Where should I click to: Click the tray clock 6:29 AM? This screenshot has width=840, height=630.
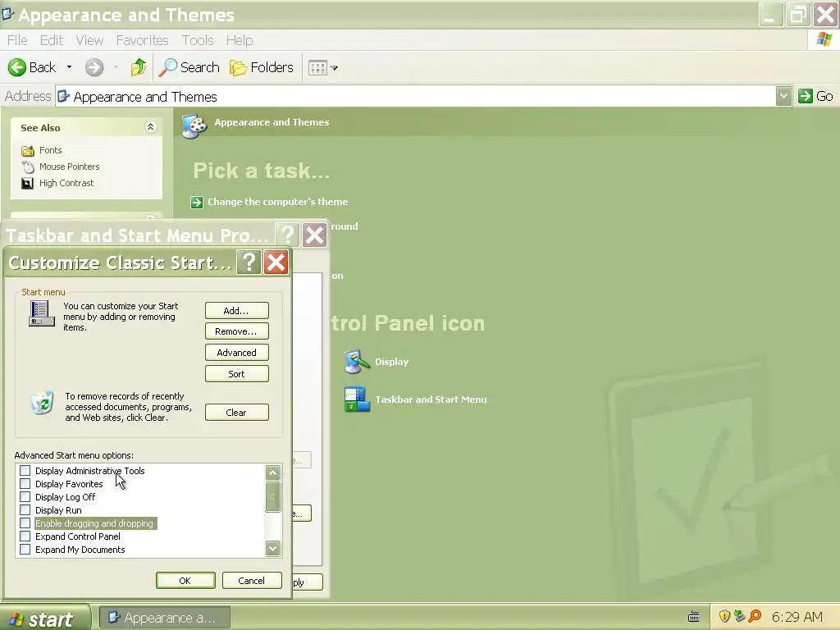click(797, 617)
